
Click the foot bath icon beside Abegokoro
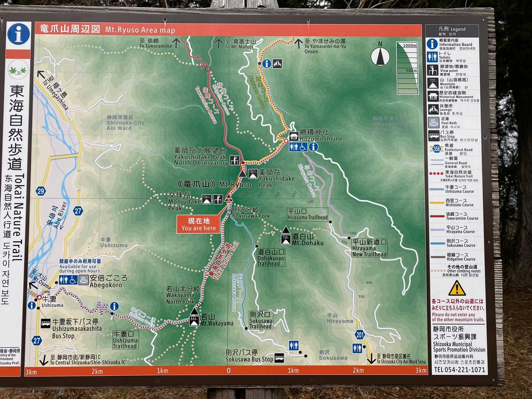(84, 280)
